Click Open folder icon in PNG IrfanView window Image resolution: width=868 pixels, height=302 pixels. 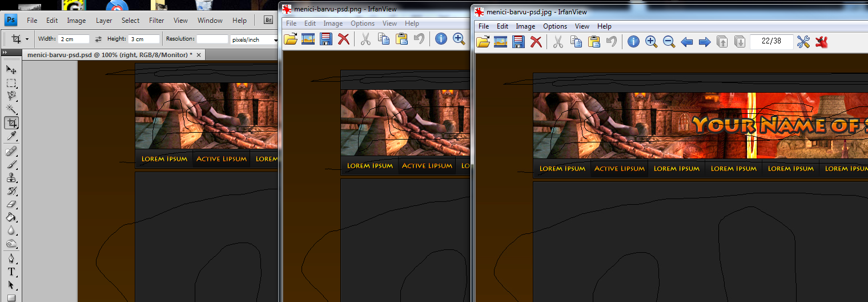pos(291,39)
